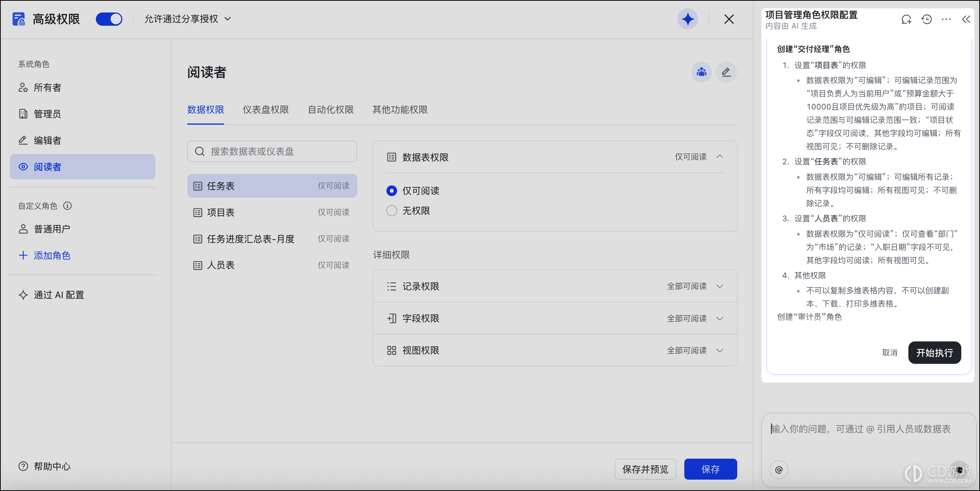Collapse the AI panel with double chevron
The width and height of the screenshot is (980, 491).
(966, 19)
